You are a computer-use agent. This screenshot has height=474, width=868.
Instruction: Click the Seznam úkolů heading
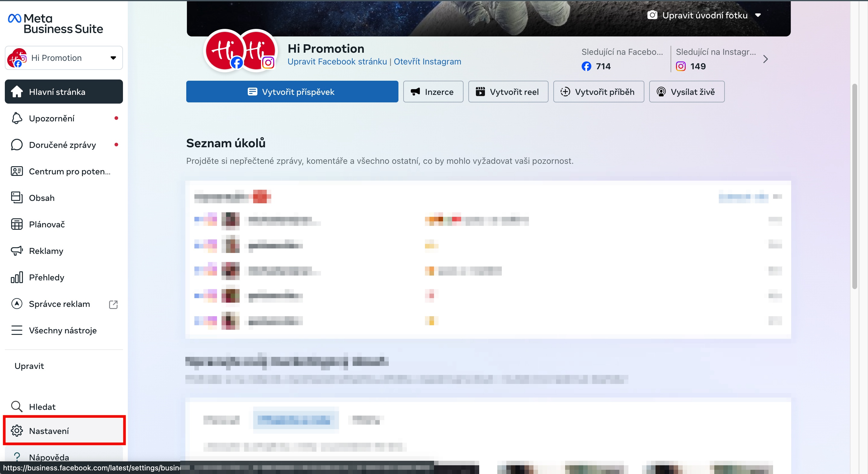[x=226, y=143]
